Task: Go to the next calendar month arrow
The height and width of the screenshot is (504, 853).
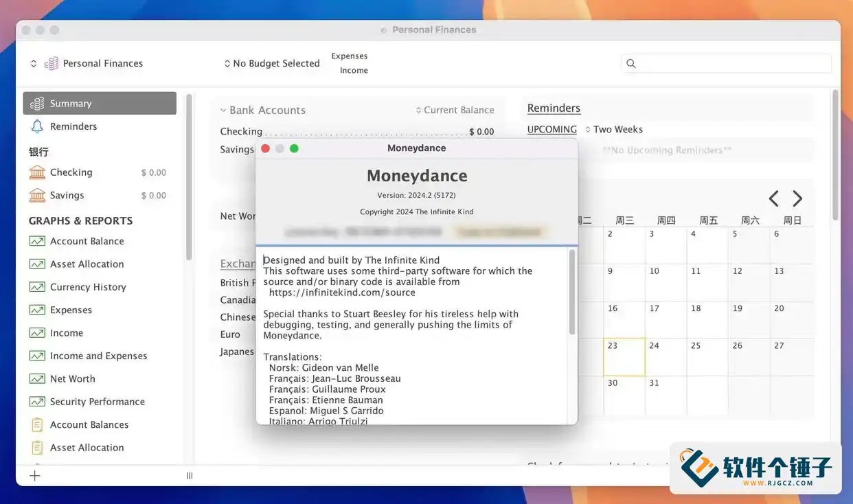Action: click(x=797, y=198)
